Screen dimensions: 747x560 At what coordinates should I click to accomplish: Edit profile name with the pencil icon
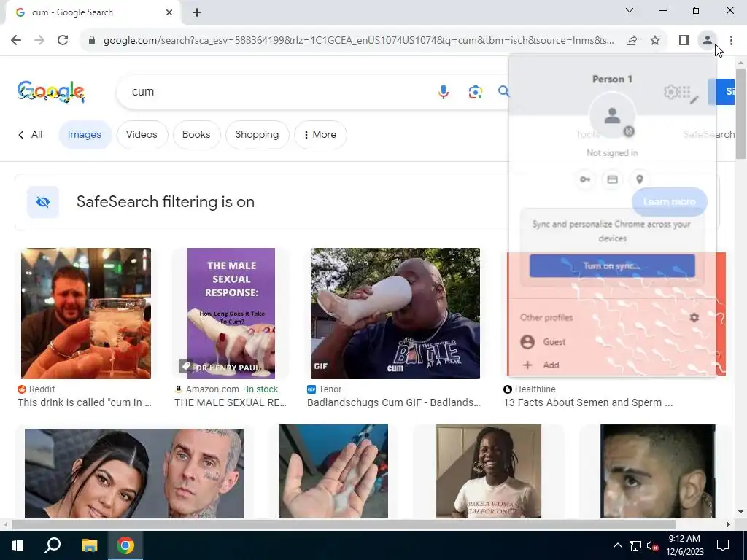[694, 99]
